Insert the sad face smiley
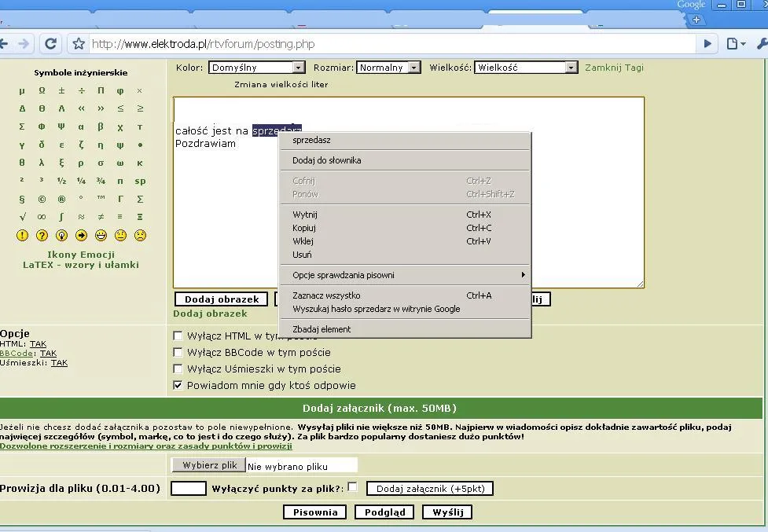This screenshot has height=532, width=768. click(x=140, y=235)
